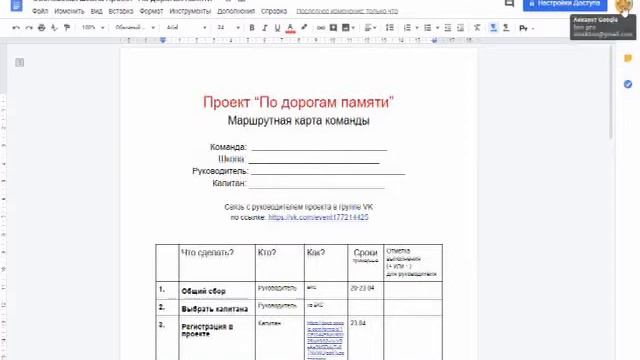This screenshot has height=360, width=640.
Task: Run spelling and grammar check
Action: [54, 28]
